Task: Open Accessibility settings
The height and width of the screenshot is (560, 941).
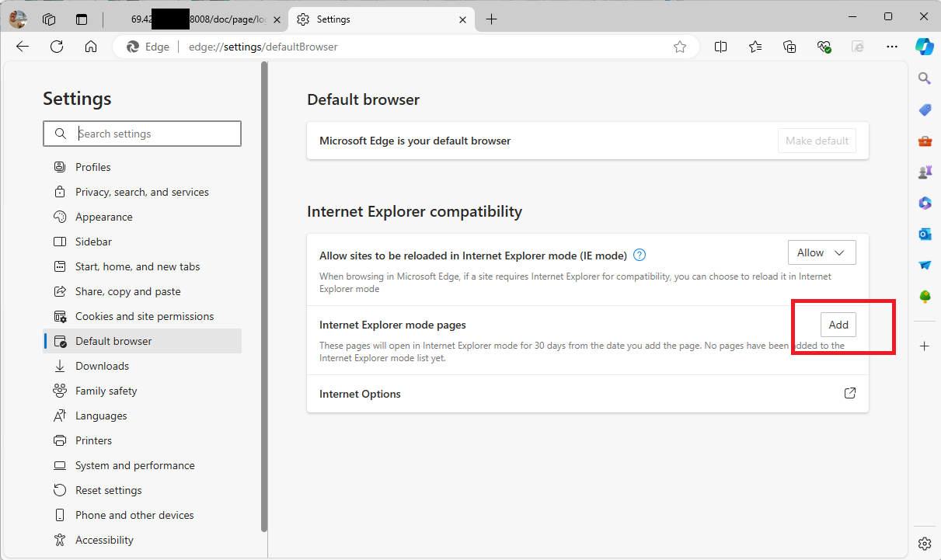Action: coord(142,540)
